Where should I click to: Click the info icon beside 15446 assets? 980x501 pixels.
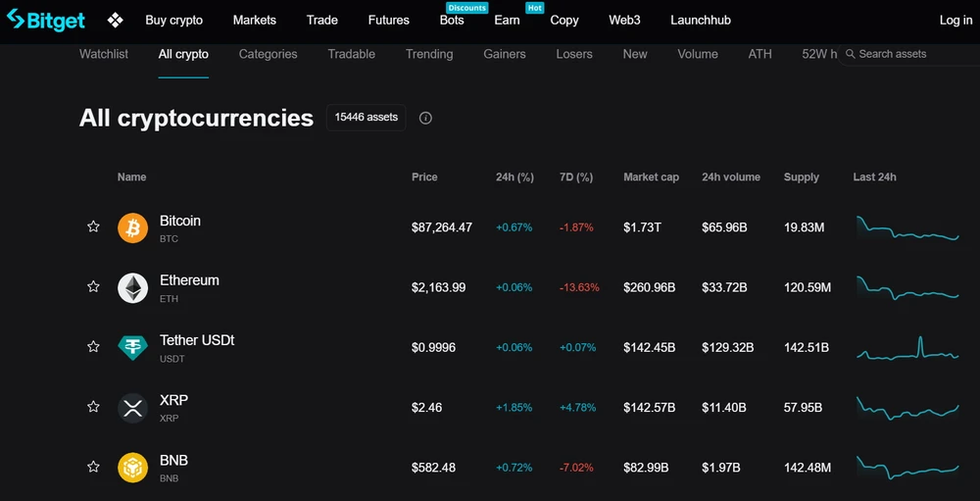point(425,118)
